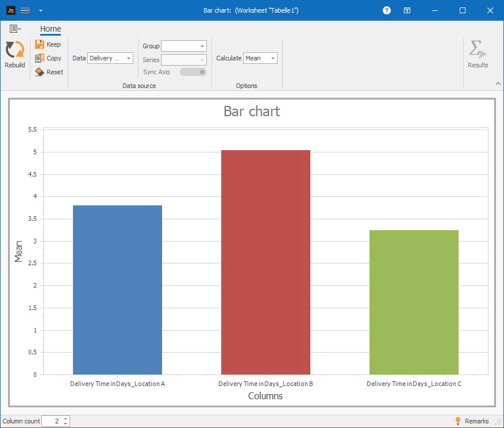Switch to the Home ribbon tab
The height and width of the screenshot is (428, 504).
click(x=51, y=29)
